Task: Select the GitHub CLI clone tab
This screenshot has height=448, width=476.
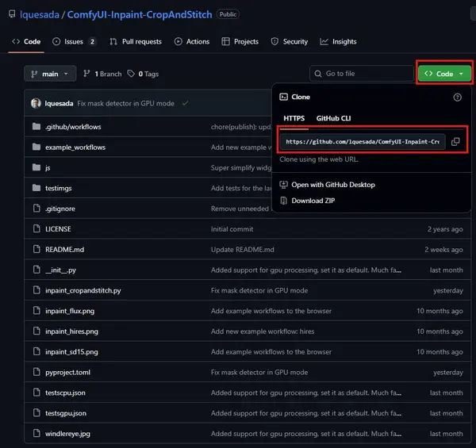Action: point(333,118)
